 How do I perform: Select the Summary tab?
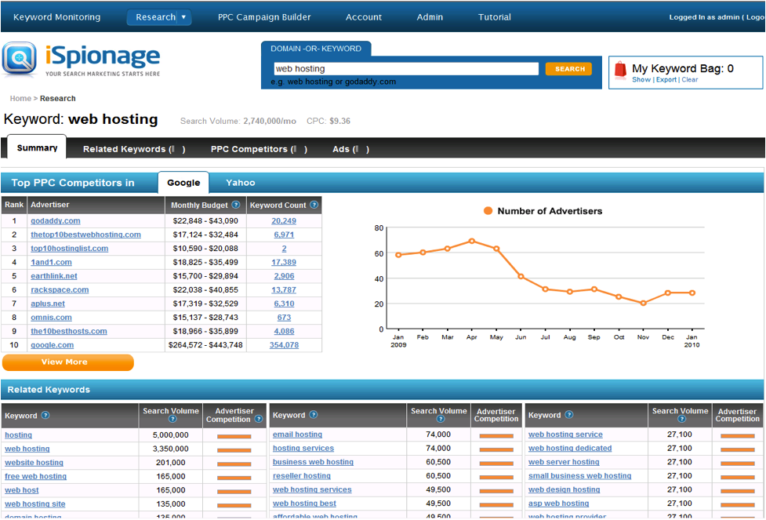(37, 148)
